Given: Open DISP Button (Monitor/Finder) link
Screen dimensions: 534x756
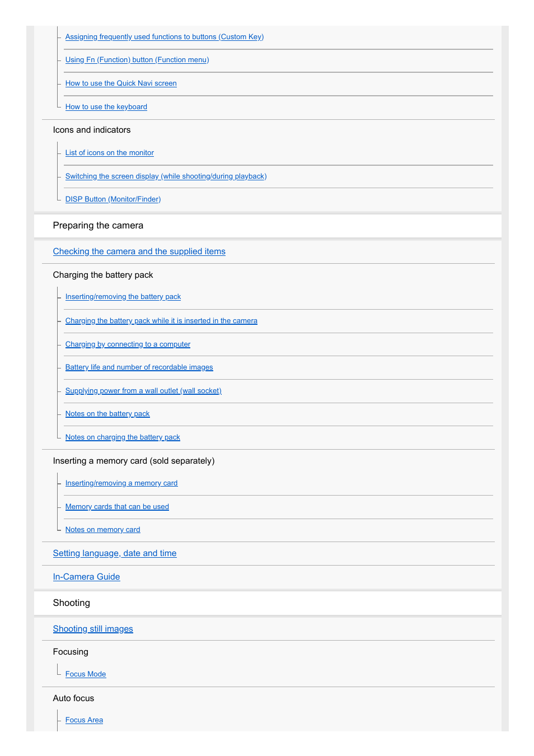Looking at the screenshot, I should pyautogui.click(x=113, y=199).
